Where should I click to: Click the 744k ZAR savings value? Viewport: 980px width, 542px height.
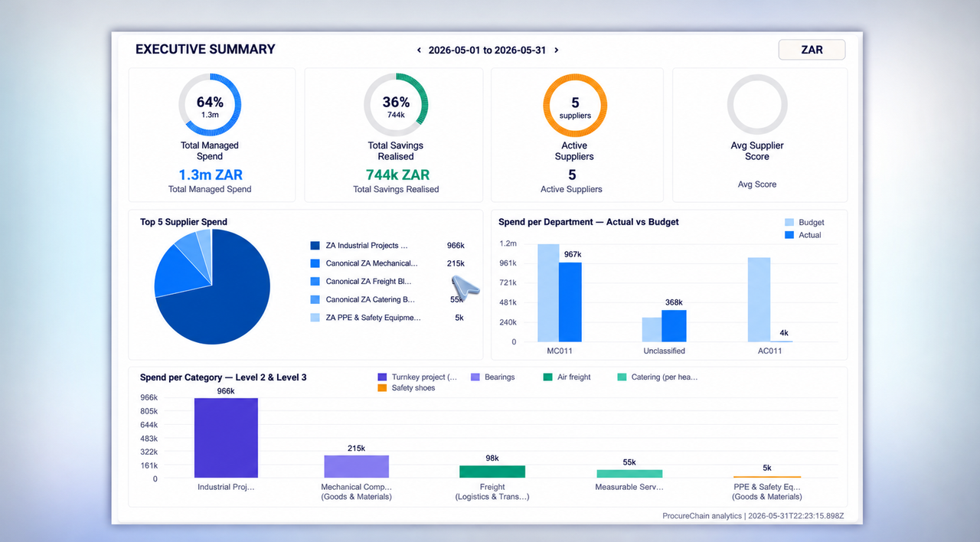coord(396,175)
